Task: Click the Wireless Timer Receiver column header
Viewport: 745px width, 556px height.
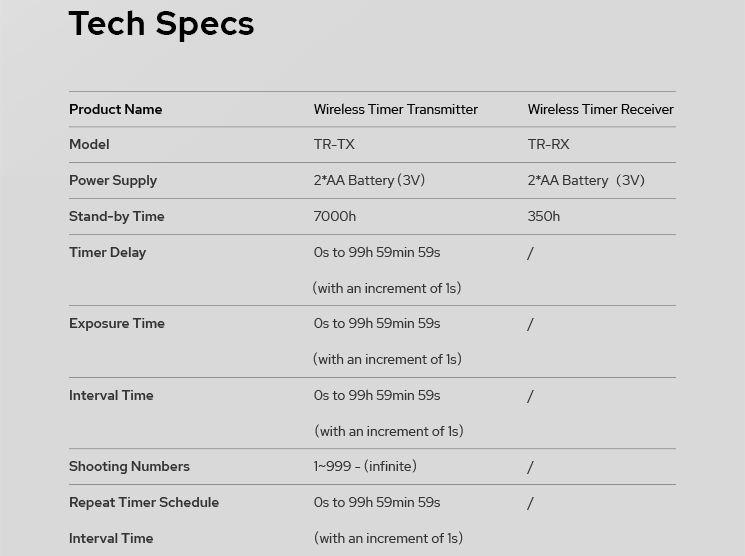Action: coord(600,109)
